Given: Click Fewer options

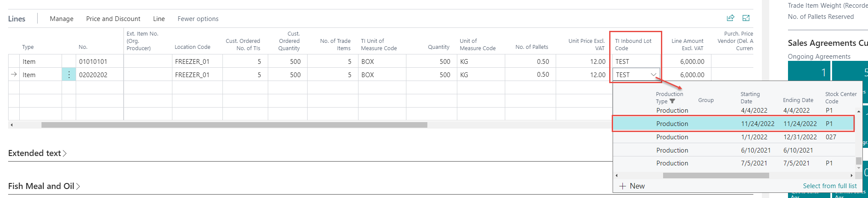Looking at the screenshot, I should 198,19.
